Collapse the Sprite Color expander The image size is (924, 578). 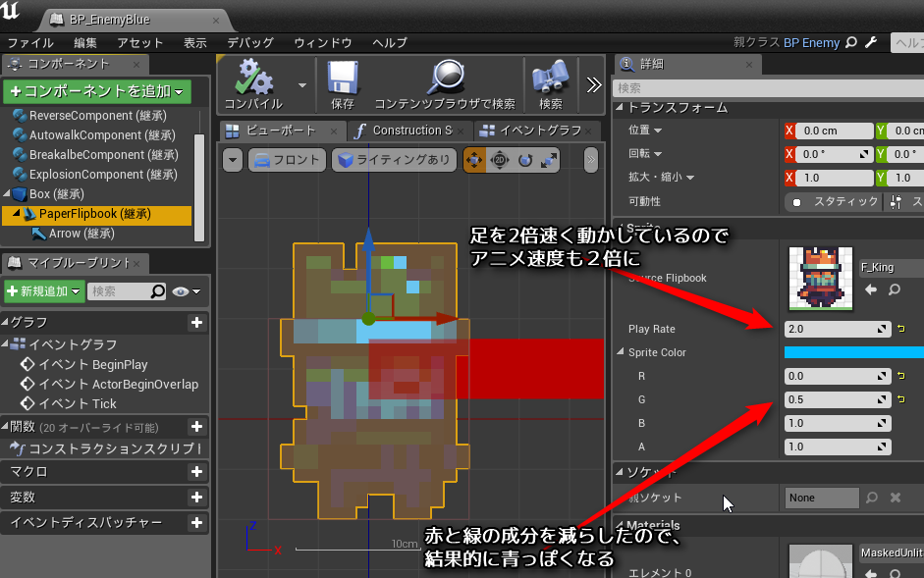(x=620, y=351)
